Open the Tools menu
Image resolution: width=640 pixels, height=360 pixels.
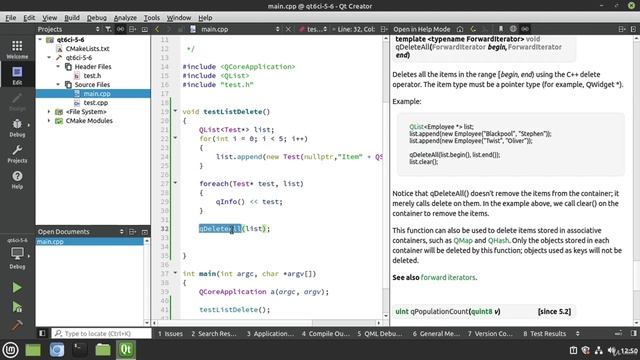(151, 18)
